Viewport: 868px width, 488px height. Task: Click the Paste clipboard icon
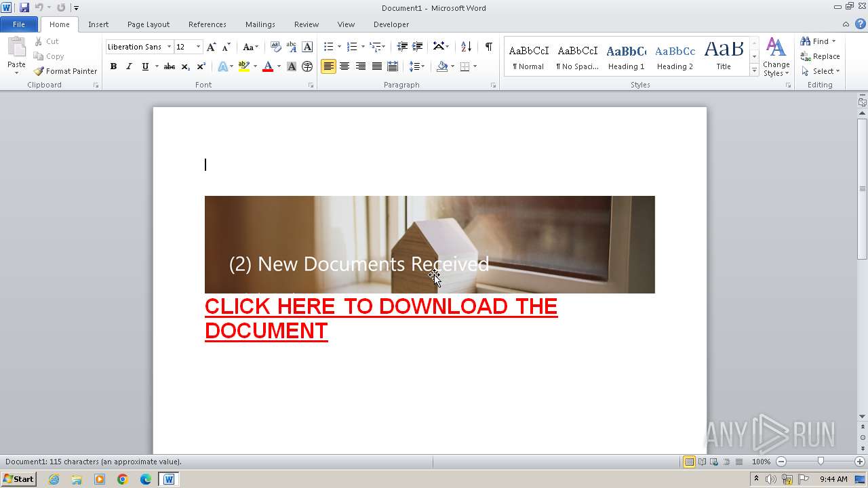pos(16,47)
